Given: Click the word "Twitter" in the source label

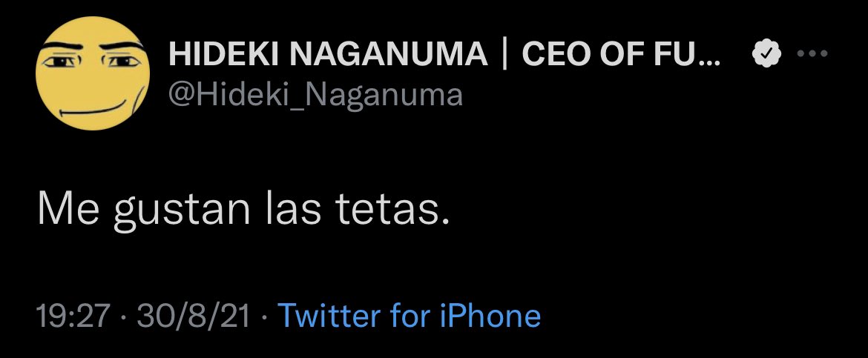Looking at the screenshot, I should [x=327, y=316].
